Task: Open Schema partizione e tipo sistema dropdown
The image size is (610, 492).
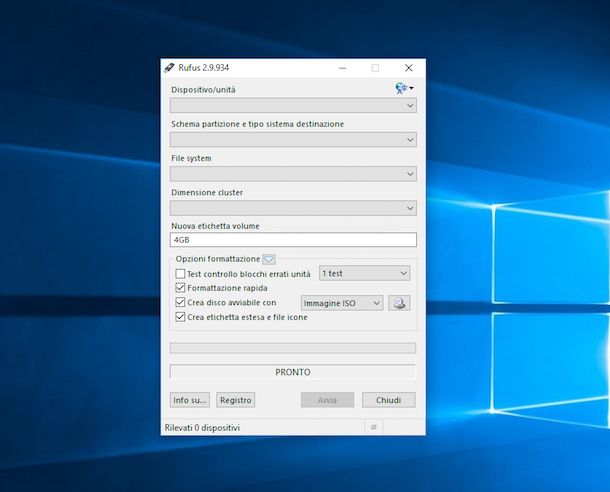Action: coord(293,140)
